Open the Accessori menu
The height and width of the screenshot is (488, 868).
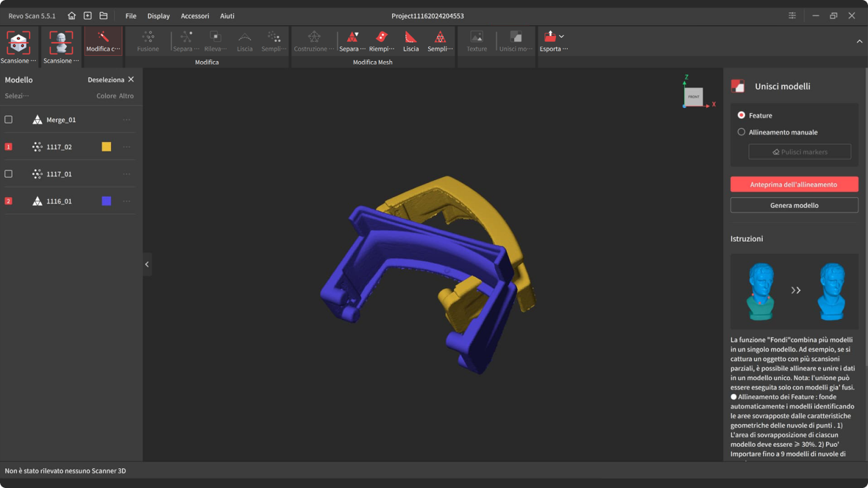point(195,15)
